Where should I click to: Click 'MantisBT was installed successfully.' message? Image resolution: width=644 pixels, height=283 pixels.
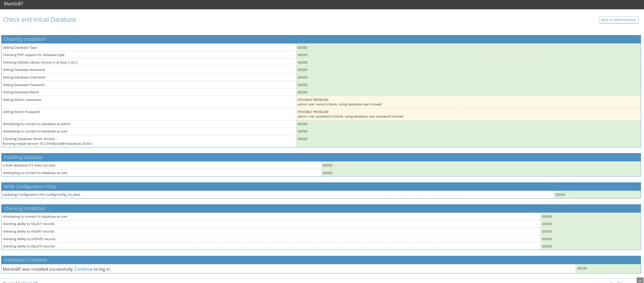(x=38, y=269)
